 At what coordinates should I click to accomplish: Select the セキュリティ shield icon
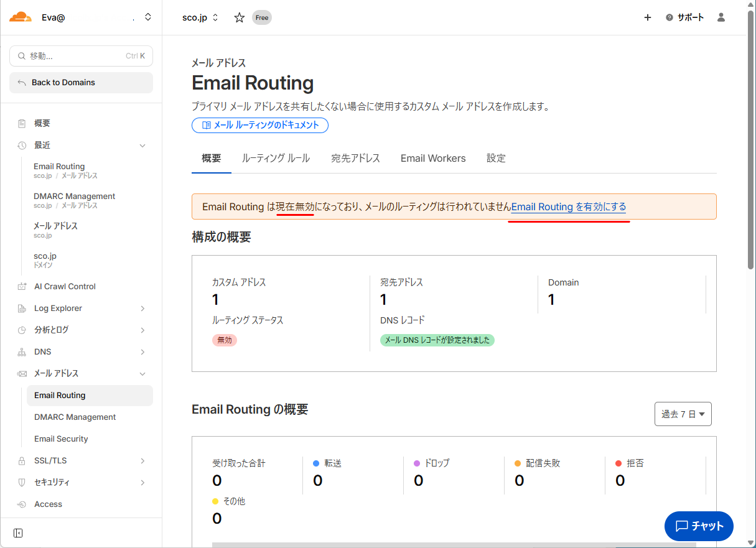click(22, 482)
